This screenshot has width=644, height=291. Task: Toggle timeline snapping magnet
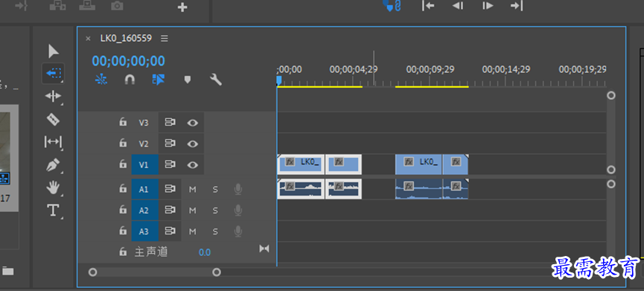[130, 79]
